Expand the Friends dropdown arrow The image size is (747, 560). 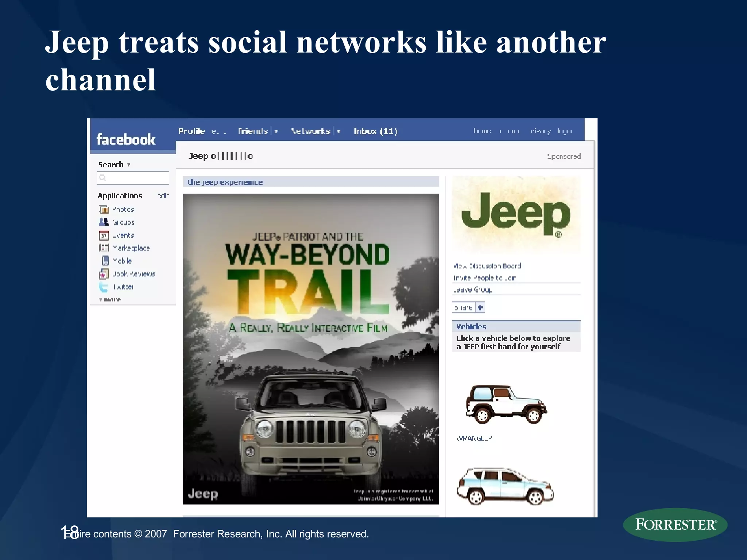[x=276, y=132]
